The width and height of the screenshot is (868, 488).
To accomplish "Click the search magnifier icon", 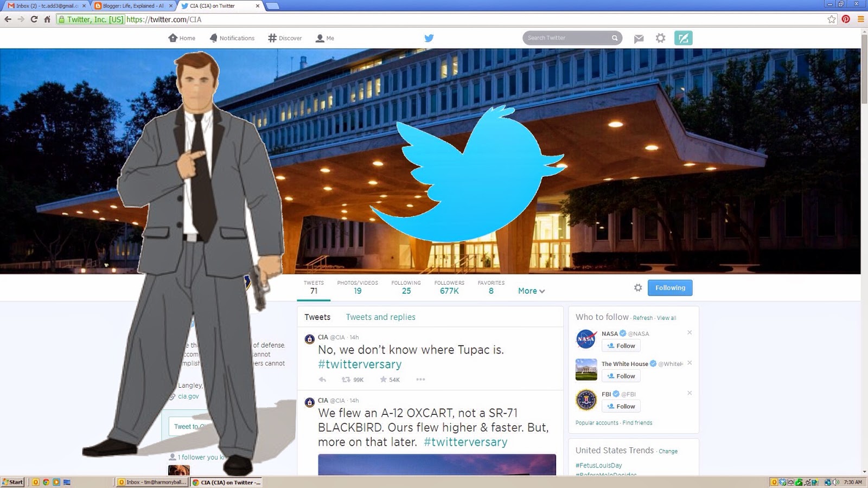I will [615, 38].
